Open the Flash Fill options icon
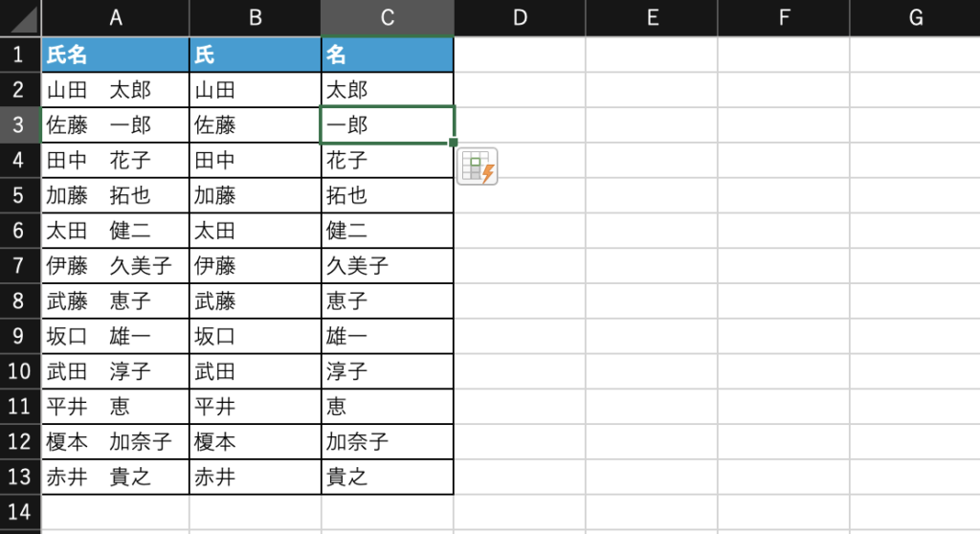 click(477, 167)
